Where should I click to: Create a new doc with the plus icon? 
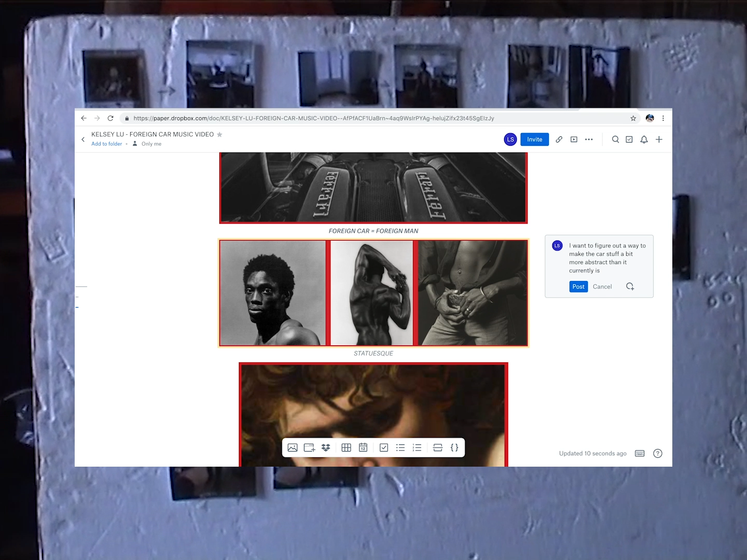[x=659, y=139]
